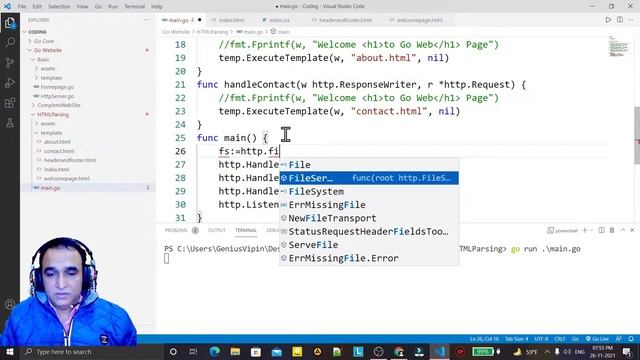Open contact.html in Explorer tree

[59, 151]
